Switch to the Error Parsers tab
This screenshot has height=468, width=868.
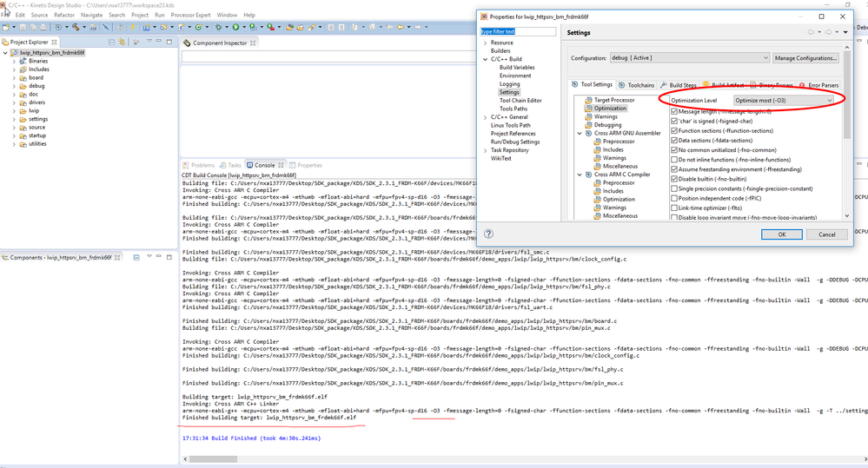coord(818,85)
